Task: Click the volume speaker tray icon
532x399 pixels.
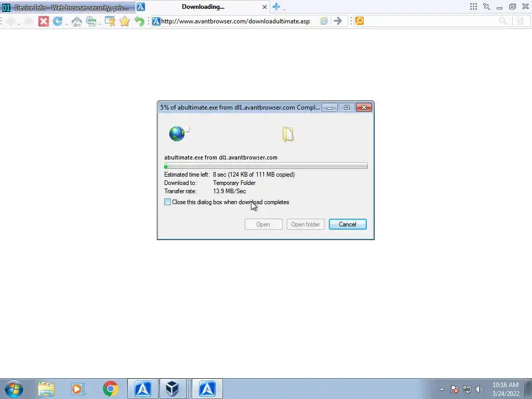Action: pyautogui.click(x=480, y=389)
